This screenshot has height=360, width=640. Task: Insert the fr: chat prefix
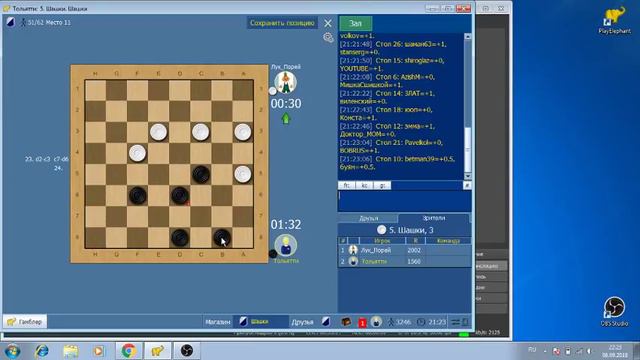(347, 185)
